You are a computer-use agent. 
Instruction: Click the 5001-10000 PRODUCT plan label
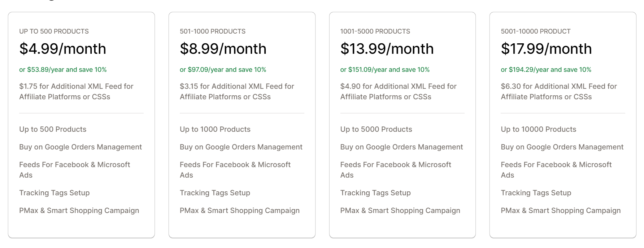[535, 31]
